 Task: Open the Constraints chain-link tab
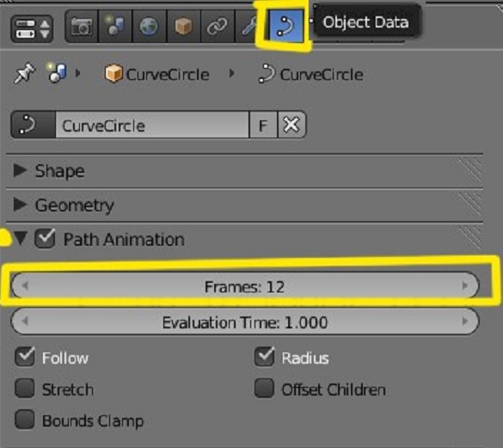point(218,26)
